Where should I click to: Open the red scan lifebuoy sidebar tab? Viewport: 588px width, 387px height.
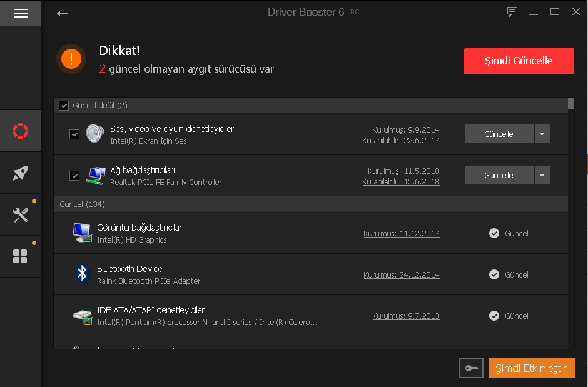tap(21, 131)
